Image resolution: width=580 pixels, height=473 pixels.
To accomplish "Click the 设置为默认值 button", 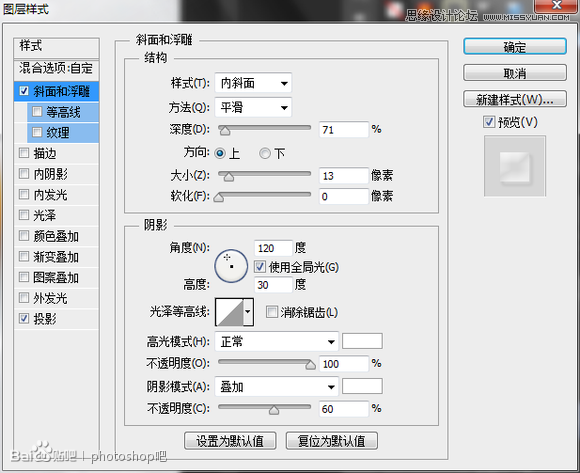I will point(230,441).
